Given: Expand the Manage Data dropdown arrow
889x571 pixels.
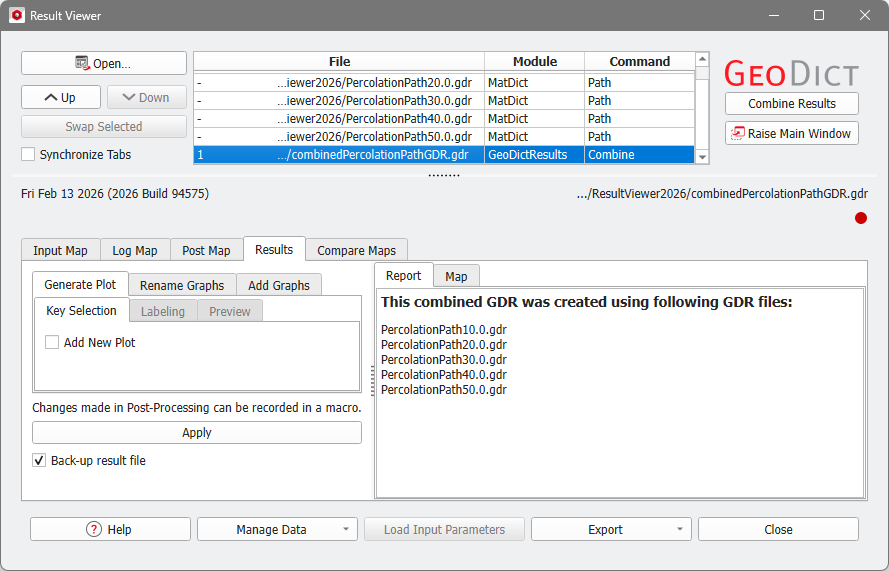Looking at the screenshot, I should click(346, 530).
